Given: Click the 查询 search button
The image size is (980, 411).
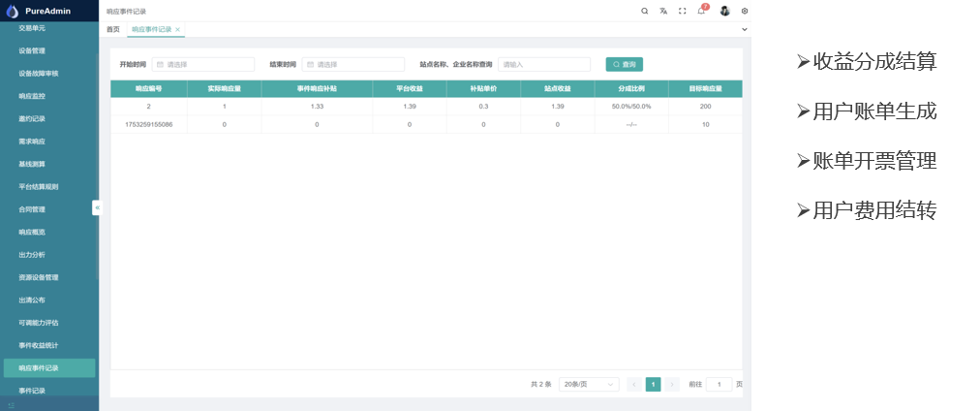Looking at the screenshot, I should (x=624, y=65).
